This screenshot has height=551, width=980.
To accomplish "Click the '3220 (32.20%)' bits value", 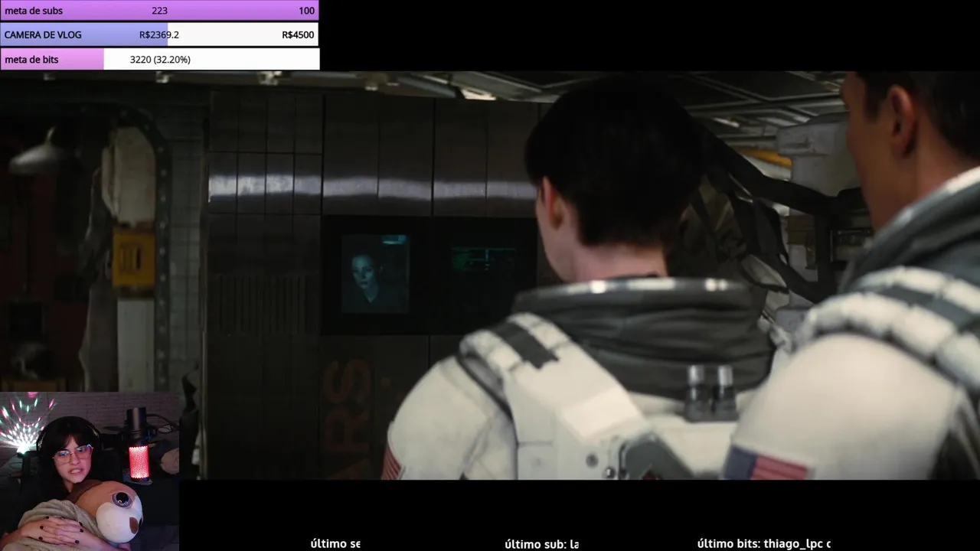I will pos(160,59).
